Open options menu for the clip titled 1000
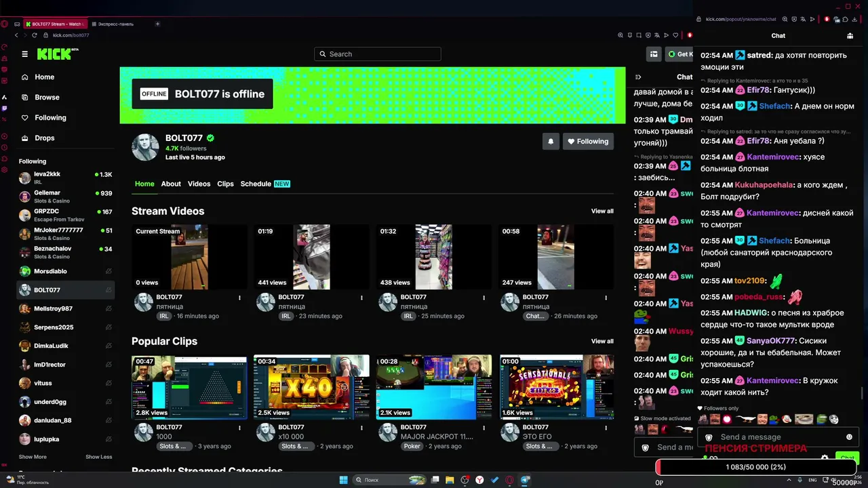The image size is (868, 488). pyautogui.click(x=239, y=428)
